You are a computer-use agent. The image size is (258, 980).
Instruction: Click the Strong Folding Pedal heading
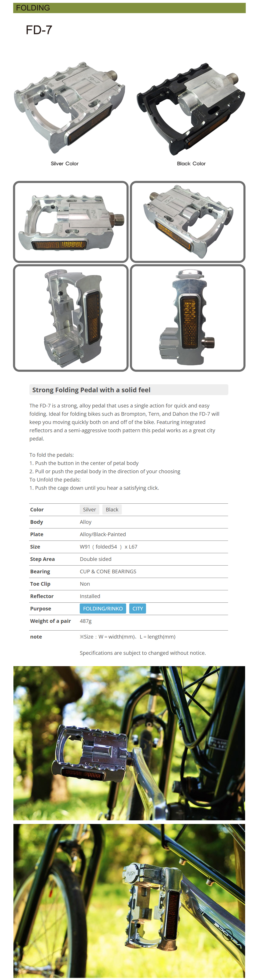tap(91, 390)
